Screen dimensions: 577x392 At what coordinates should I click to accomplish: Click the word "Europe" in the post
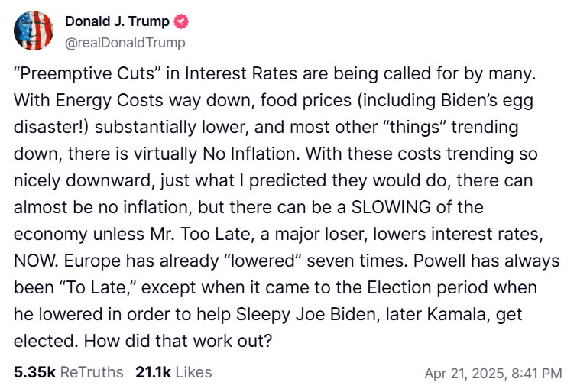[x=89, y=262]
